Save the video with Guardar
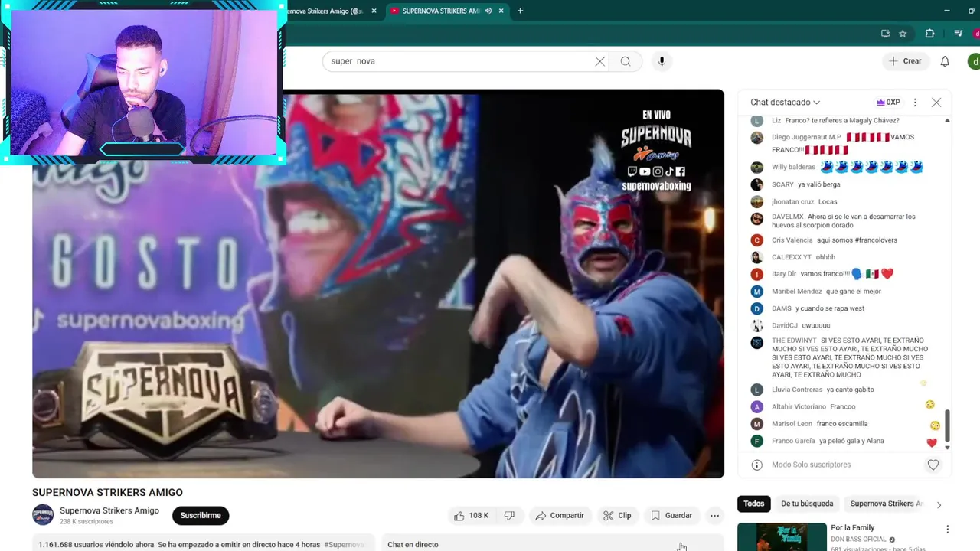Image resolution: width=980 pixels, height=551 pixels. pos(671,516)
